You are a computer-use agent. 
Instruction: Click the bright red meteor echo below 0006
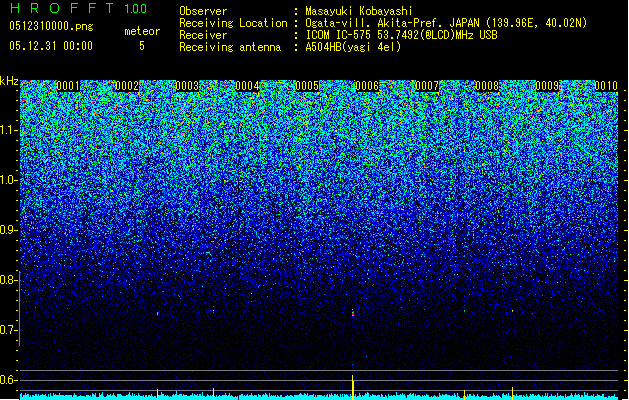click(353, 314)
